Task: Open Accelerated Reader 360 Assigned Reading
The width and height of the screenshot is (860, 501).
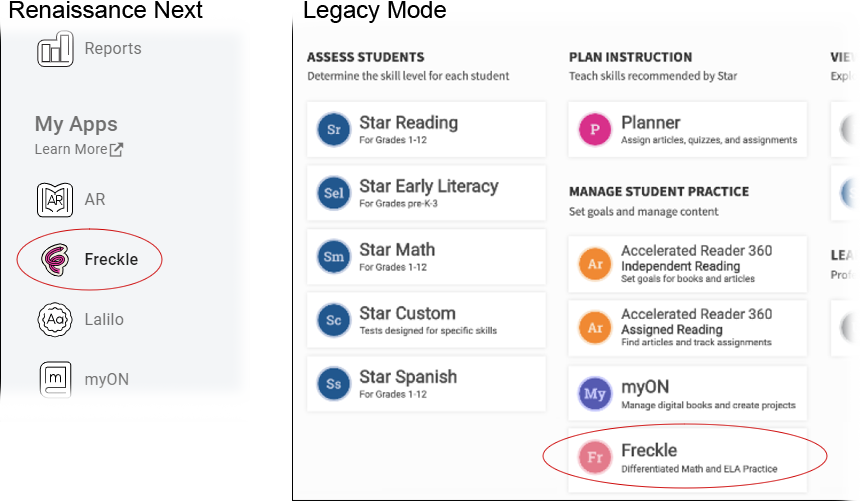Action: click(x=687, y=328)
